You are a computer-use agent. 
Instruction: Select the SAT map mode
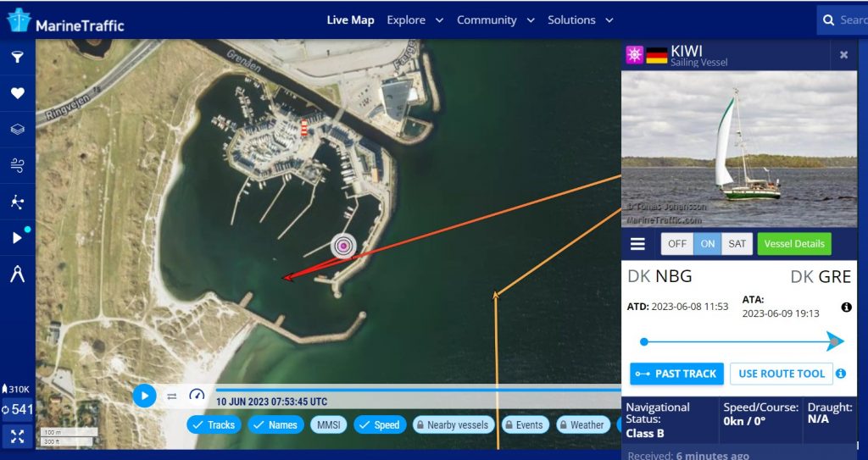[x=737, y=244]
